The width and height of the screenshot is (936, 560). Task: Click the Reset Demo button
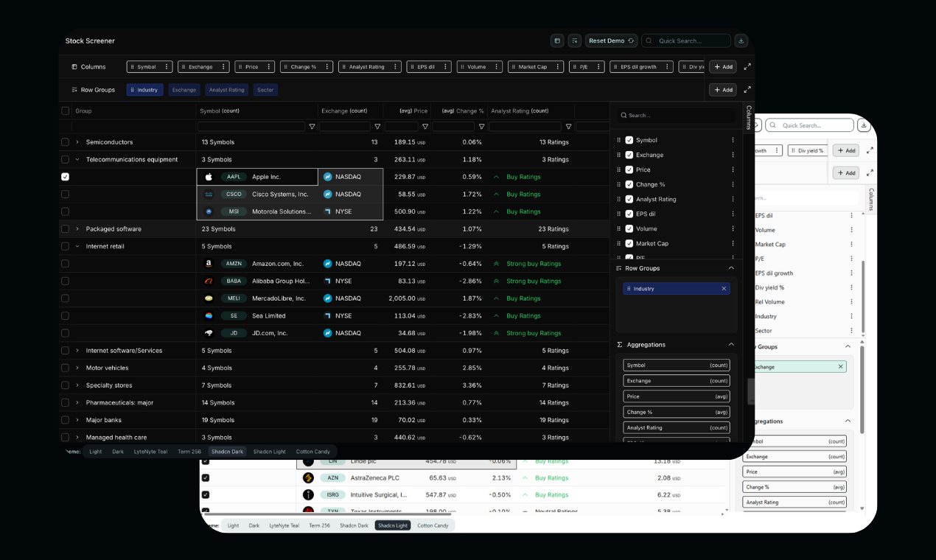pyautogui.click(x=611, y=41)
